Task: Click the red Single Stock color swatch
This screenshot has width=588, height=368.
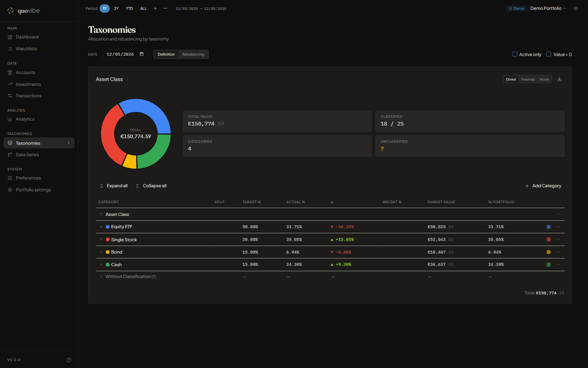Action: 548,240
